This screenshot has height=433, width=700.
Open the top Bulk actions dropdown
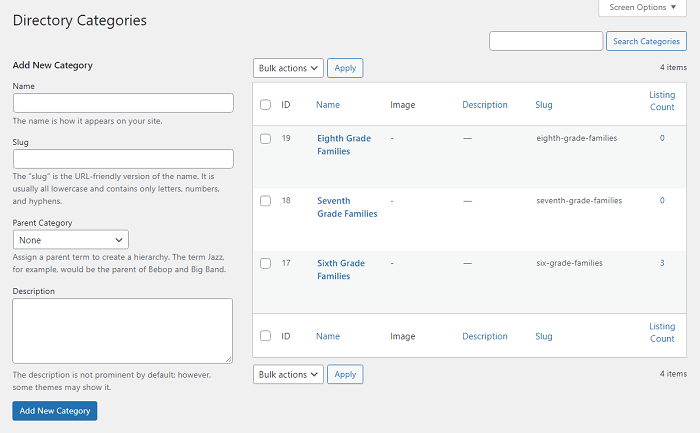pyautogui.click(x=288, y=68)
